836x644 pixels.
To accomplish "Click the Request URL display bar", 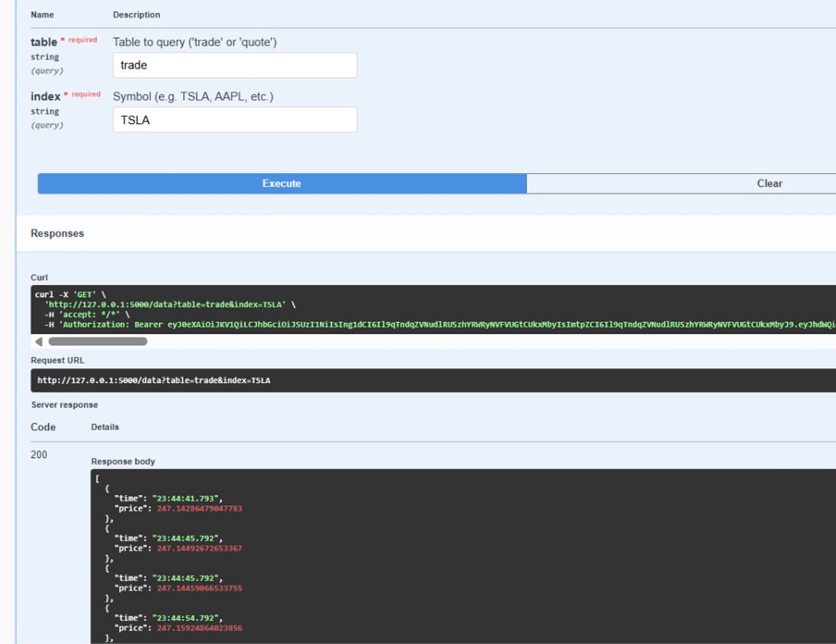I will (279, 380).
